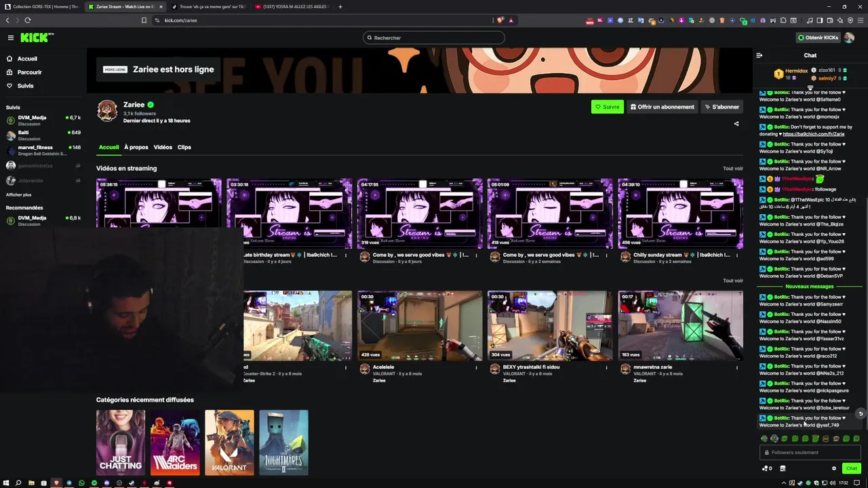Image resolution: width=868 pixels, height=488 pixels.
Task: Click Tout voir for Vidéos en streaming
Action: click(x=732, y=169)
